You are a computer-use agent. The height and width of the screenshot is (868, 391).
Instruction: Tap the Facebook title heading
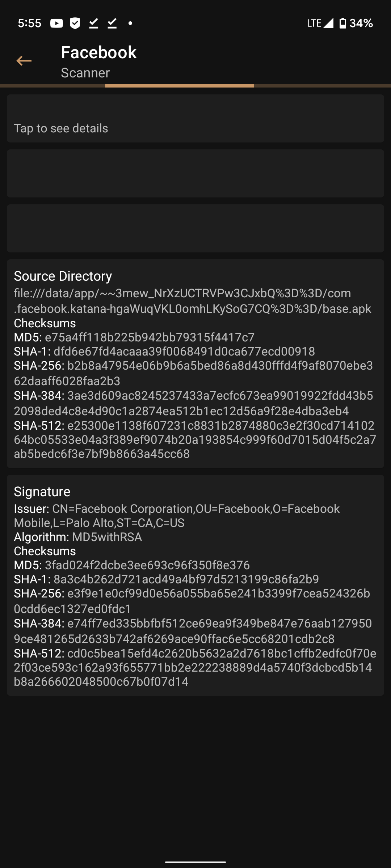point(98,52)
